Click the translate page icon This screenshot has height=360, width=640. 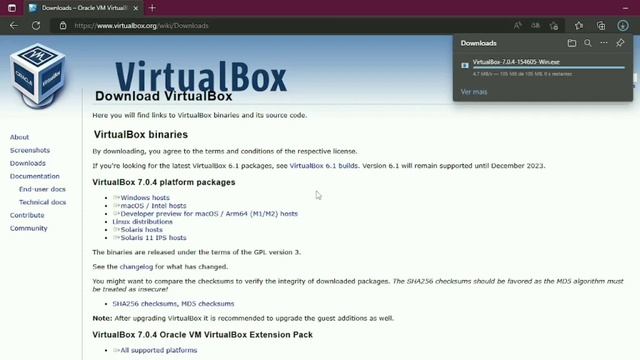point(535,26)
